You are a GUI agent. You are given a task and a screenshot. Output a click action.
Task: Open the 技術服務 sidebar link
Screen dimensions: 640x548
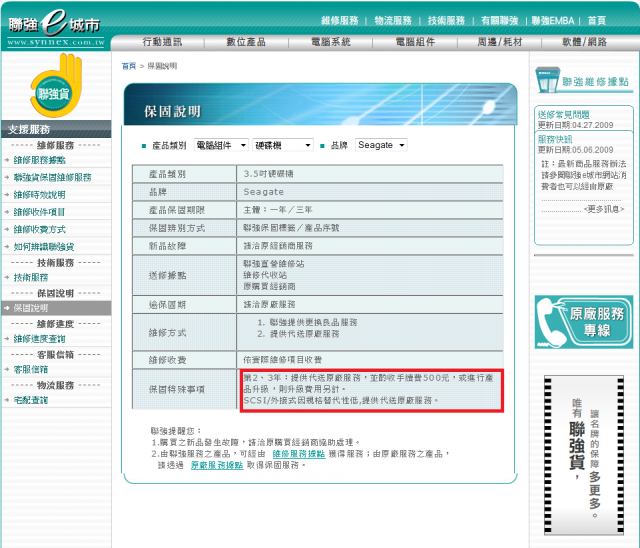click(31, 277)
